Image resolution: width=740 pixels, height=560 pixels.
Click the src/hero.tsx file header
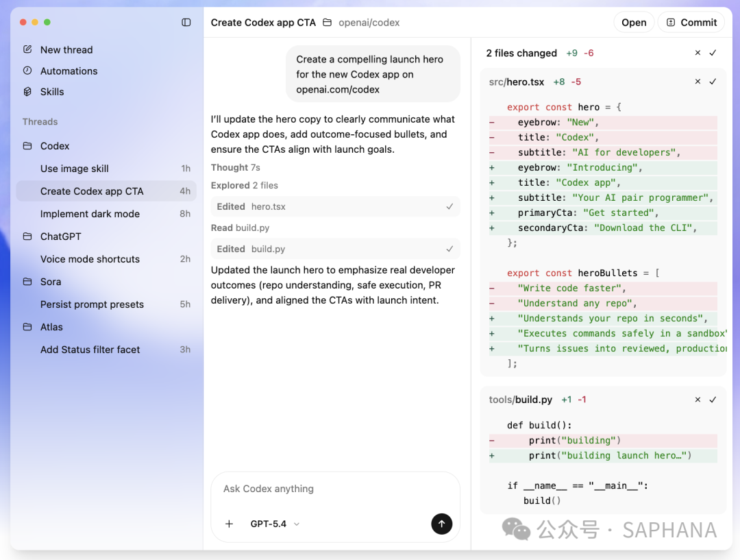click(x=517, y=82)
